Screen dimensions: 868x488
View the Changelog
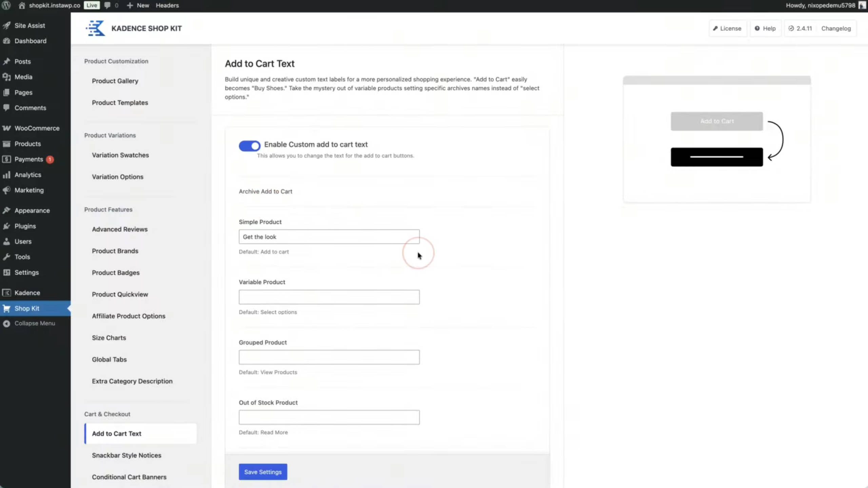click(835, 28)
